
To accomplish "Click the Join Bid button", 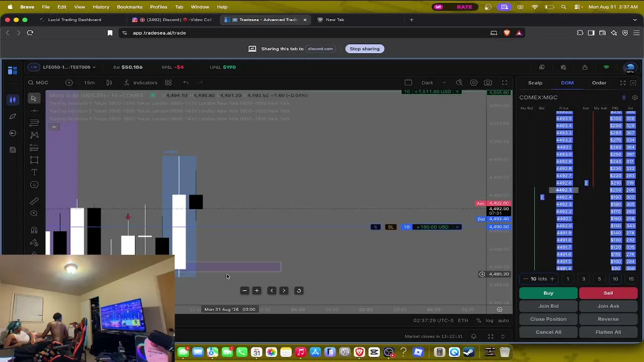I will click(x=548, y=306).
